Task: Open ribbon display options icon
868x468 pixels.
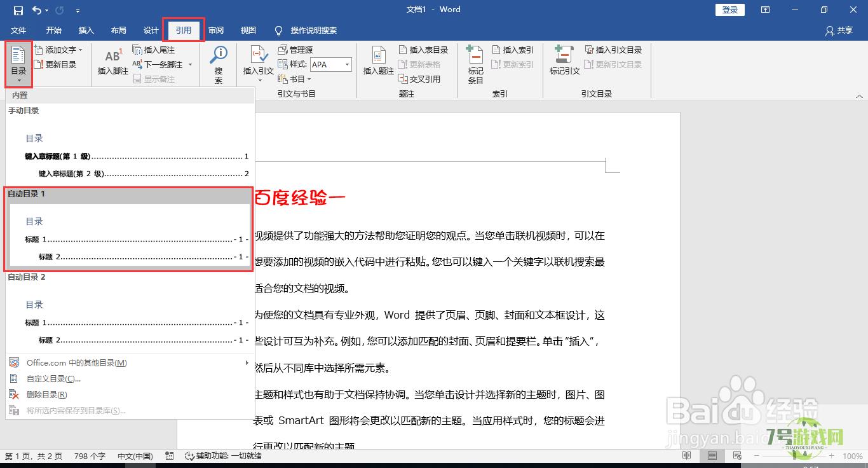Action: [x=766, y=10]
